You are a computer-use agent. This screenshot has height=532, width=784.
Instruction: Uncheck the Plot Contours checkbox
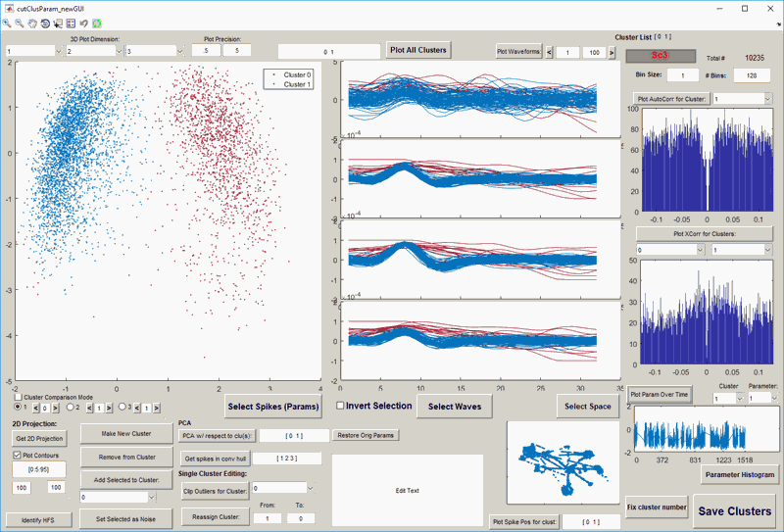pos(19,455)
